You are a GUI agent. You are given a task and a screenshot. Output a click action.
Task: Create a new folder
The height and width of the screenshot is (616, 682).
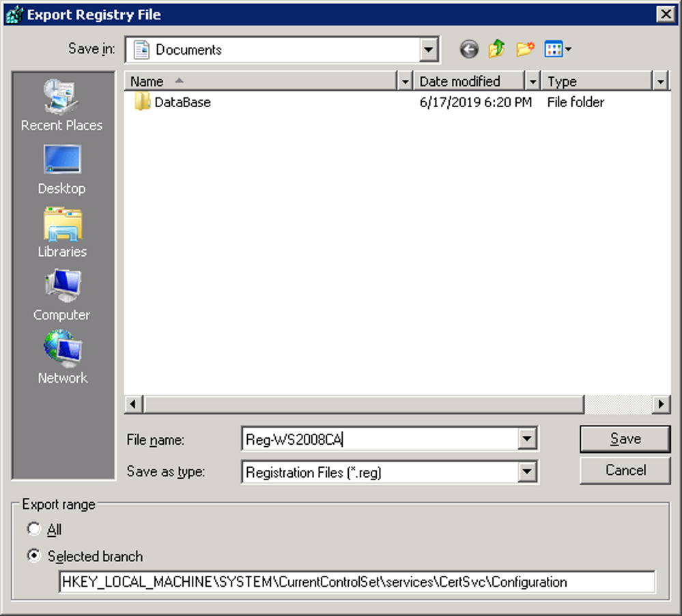524,48
